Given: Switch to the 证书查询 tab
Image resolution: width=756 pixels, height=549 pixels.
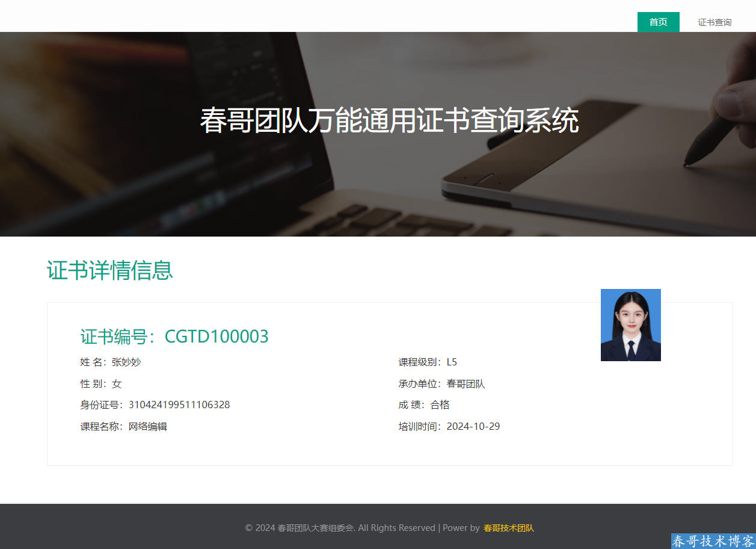Looking at the screenshot, I should 715,22.
